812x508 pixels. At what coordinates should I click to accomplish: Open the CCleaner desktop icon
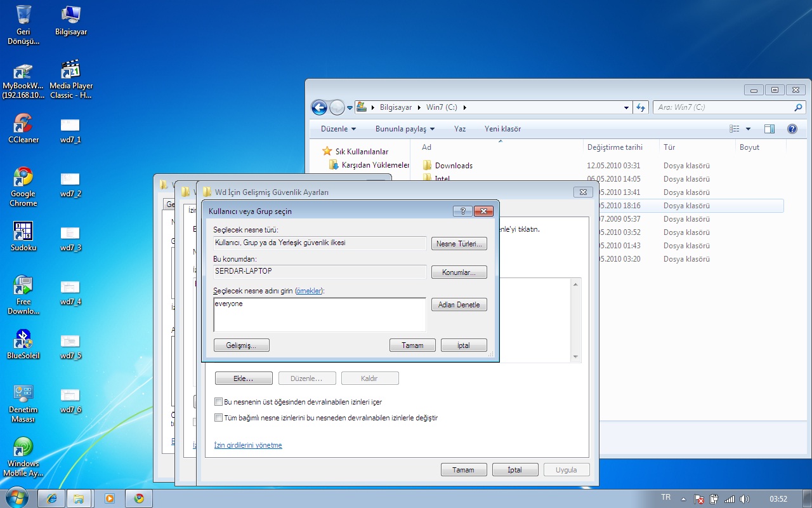23,128
